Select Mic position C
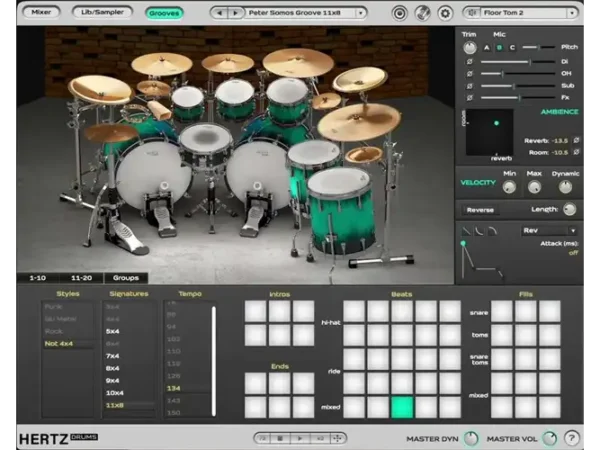The width and height of the screenshot is (600, 450). click(x=512, y=48)
